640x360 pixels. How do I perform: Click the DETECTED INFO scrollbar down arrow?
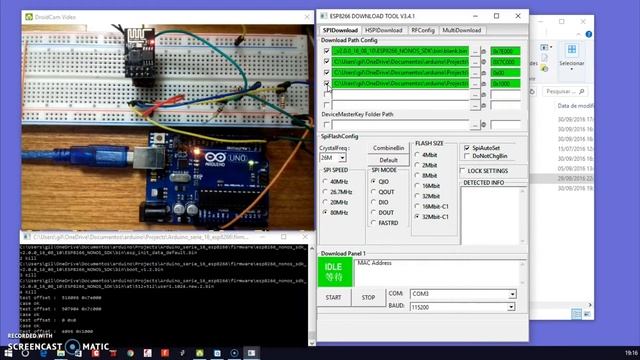[522, 241]
